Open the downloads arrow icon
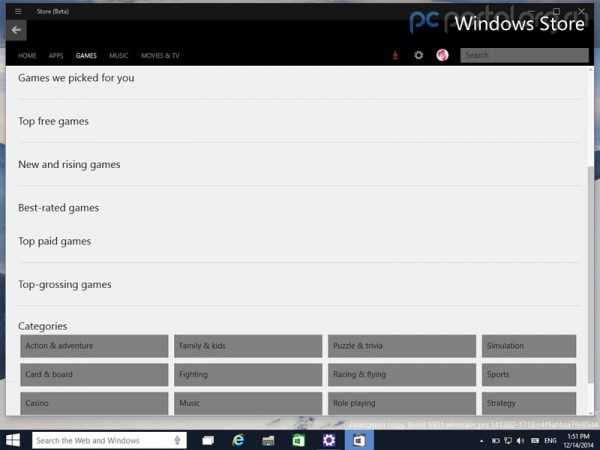Image resolution: width=600 pixels, height=450 pixels. coord(395,55)
